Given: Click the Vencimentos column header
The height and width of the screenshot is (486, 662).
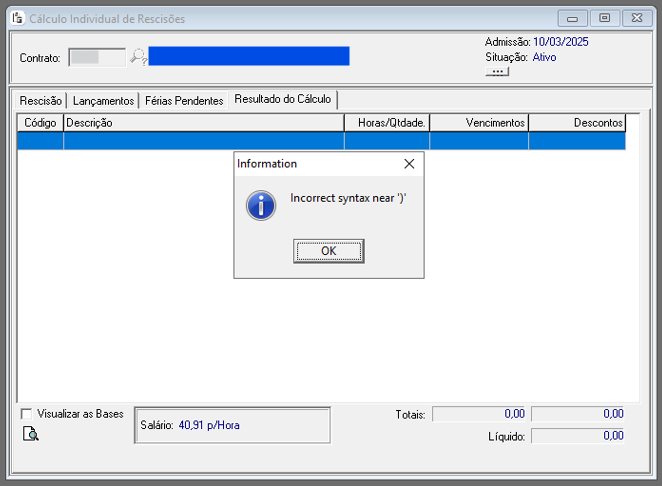Looking at the screenshot, I should (479, 123).
